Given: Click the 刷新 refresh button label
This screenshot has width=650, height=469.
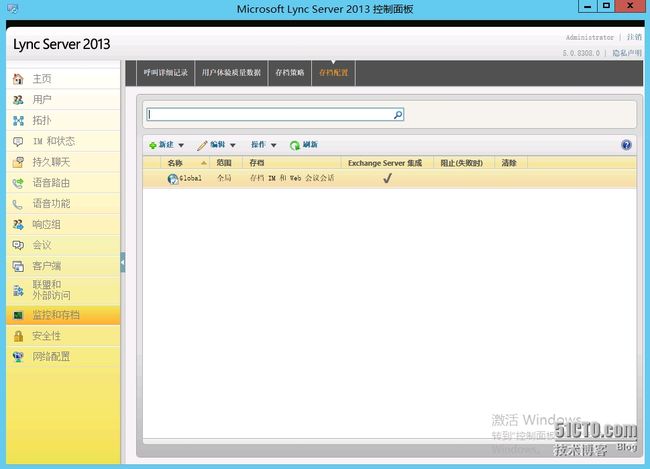Looking at the screenshot, I should tap(310, 145).
